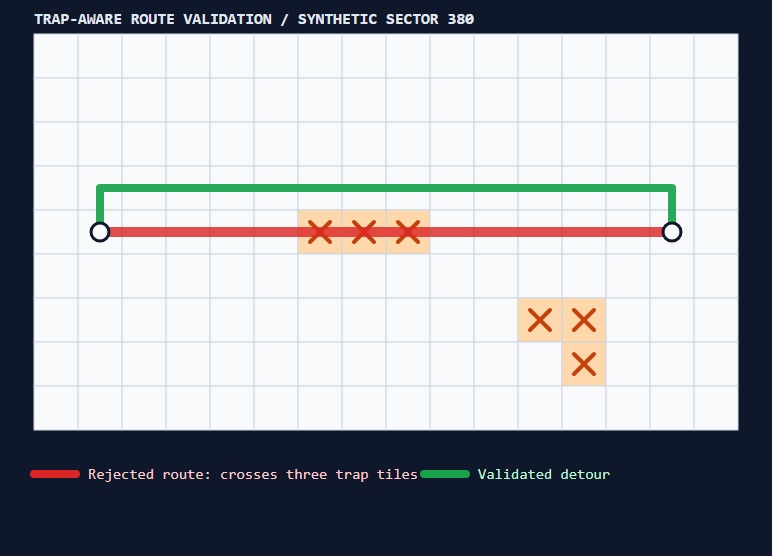Image resolution: width=772 pixels, height=556 pixels.
Task: Click the "Rejected route: crosses three trap tiles" label
Action: (253, 474)
